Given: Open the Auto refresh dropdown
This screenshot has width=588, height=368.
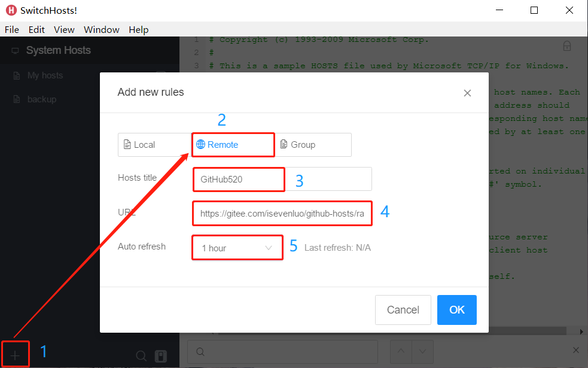Looking at the screenshot, I should 237,247.
